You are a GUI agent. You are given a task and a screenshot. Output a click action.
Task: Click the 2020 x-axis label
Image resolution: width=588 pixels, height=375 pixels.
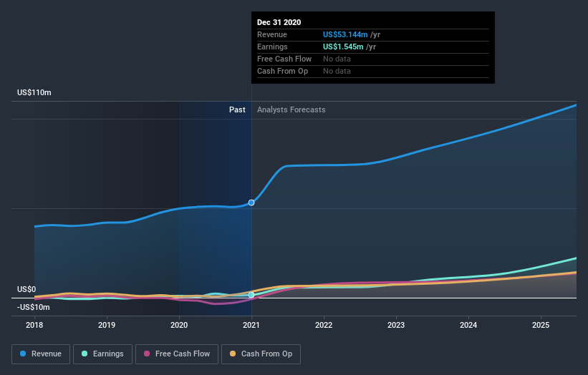click(x=179, y=325)
